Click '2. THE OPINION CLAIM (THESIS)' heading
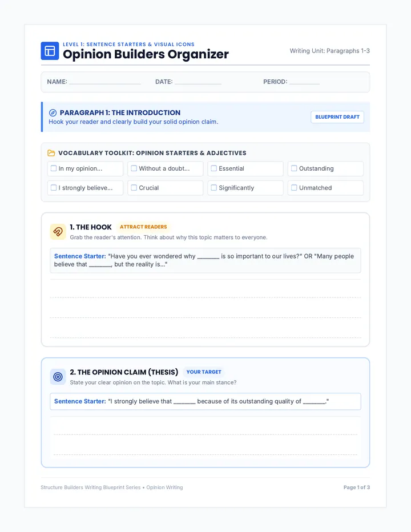The width and height of the screenshot is (411, 532). point(124,372)
